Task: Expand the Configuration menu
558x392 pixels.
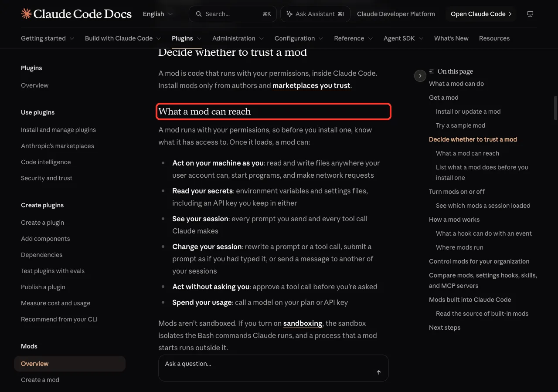Action: [x=299, y=38]
